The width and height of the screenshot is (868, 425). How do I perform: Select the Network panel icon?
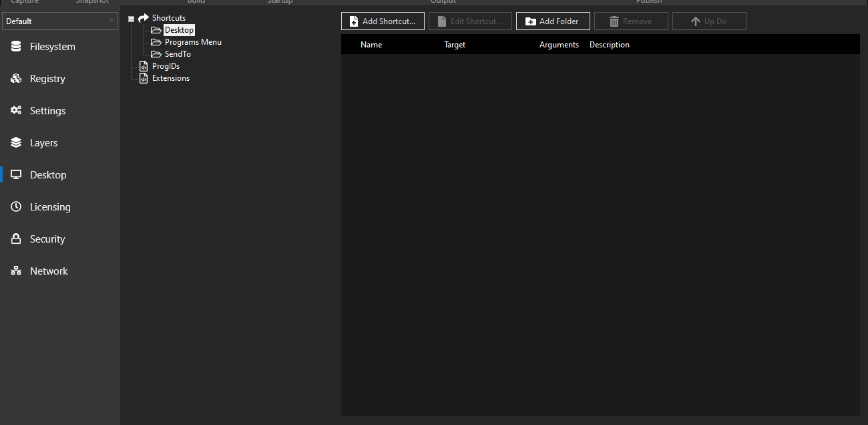tap(15, 271)
